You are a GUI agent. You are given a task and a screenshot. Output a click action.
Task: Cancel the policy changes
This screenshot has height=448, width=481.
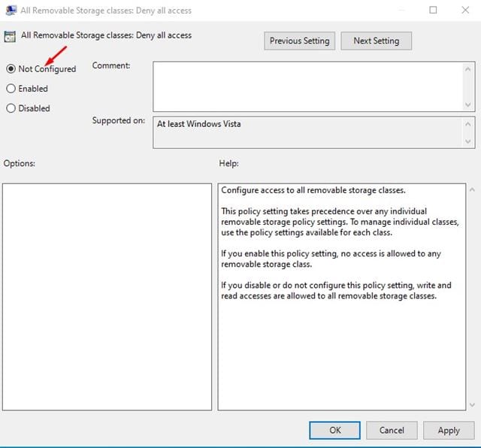pos(392,430)
